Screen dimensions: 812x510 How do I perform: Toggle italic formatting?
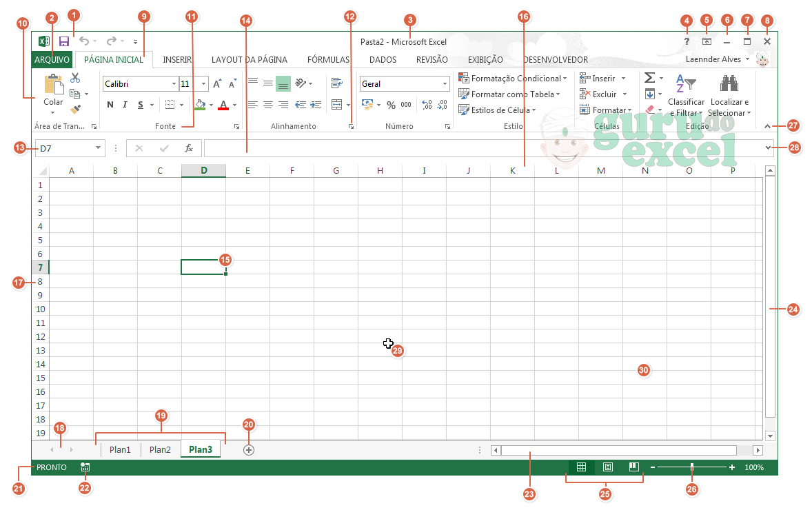(125, 105)
